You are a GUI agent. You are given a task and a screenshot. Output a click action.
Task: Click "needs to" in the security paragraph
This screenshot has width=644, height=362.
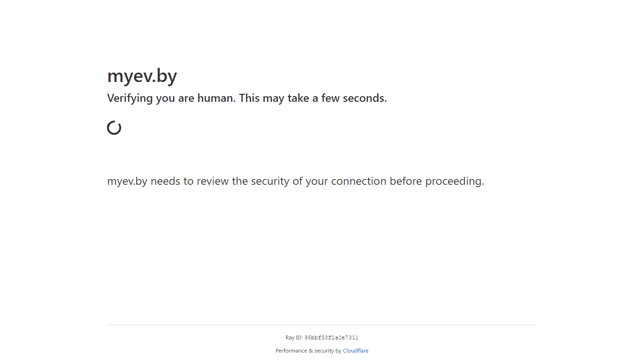tap(172, 181)
